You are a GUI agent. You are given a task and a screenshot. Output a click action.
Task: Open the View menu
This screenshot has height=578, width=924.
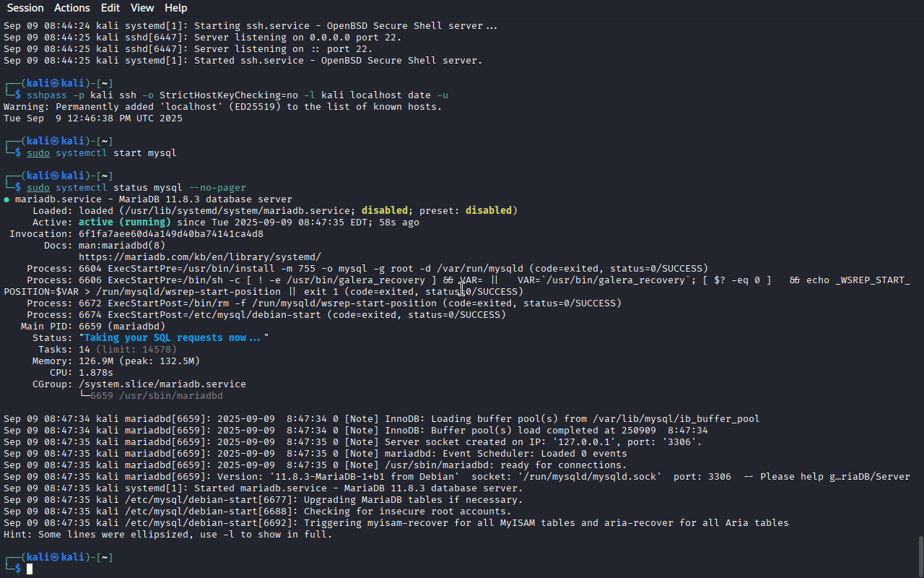click(x=142, y=8)
